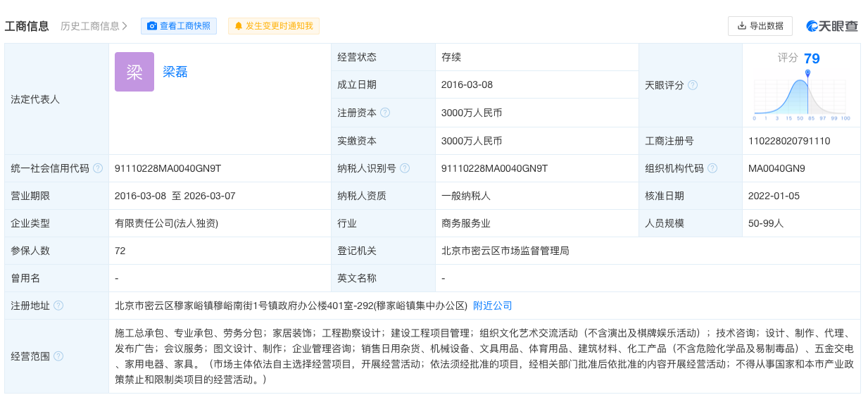Click the registered address text
868x402 pixels.
tap(291, 306)
